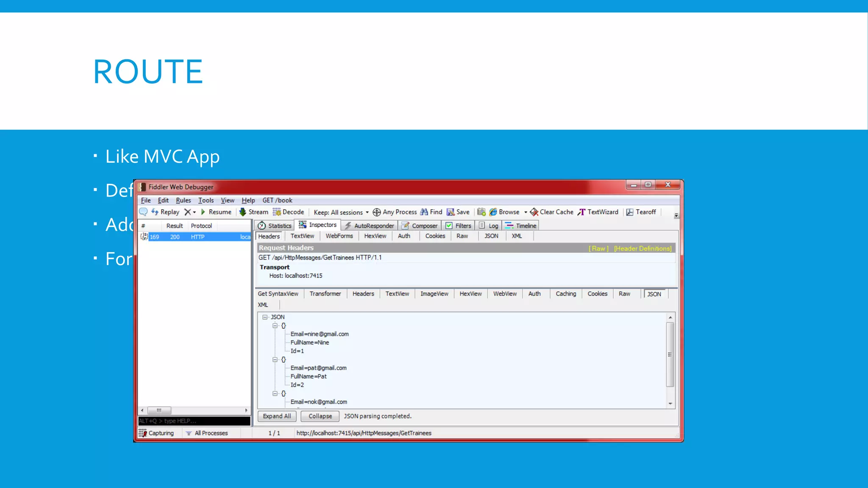
Task: Click the QuickExec command box
Action: pyautogui.click(x=195, y=421)
